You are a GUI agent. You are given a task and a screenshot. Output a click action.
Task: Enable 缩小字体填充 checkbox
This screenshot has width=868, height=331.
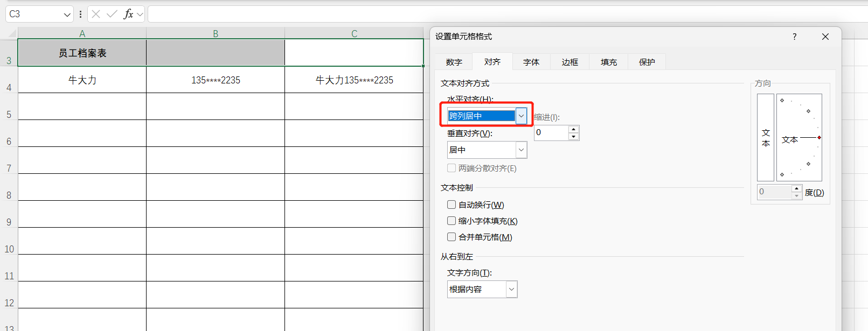[452, 221]
